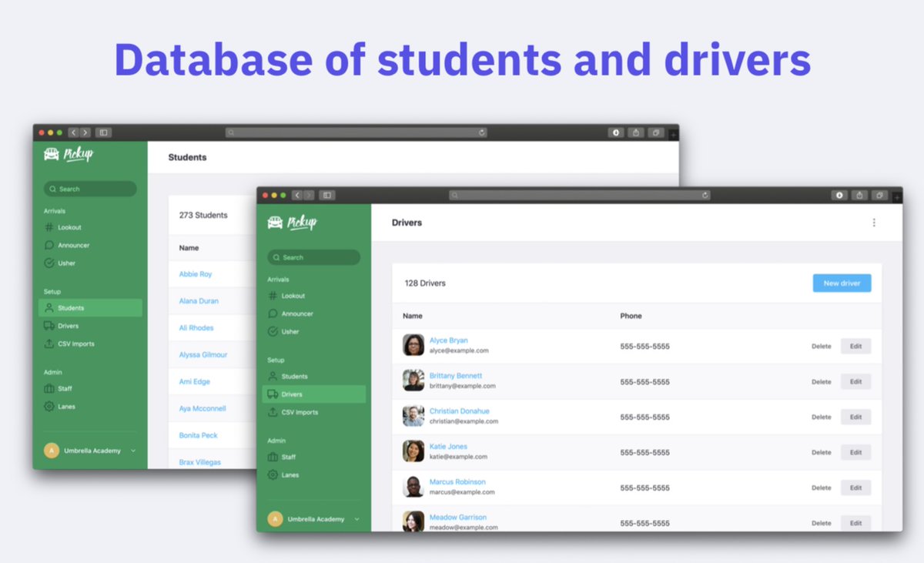Toggle the browser sidebar in Drivers window toolbar
This screenshot has width=924, height=563.
pos(327,196)
